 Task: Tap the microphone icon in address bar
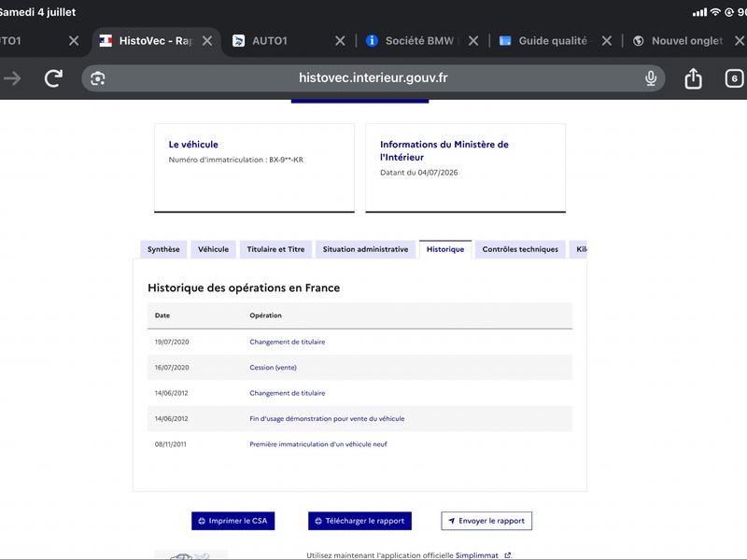(650, 78)
